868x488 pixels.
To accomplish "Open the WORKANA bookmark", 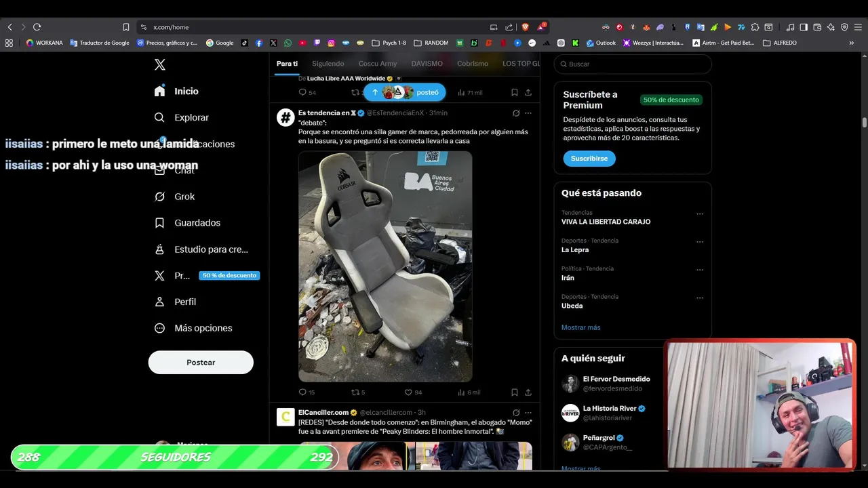I will click(44, 43).
